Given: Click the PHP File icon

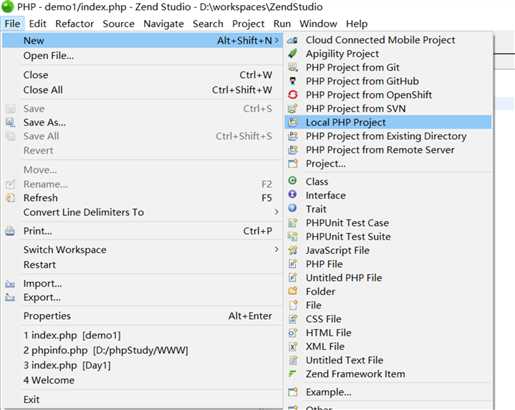Looking at the screenshot, I should 293,264.
